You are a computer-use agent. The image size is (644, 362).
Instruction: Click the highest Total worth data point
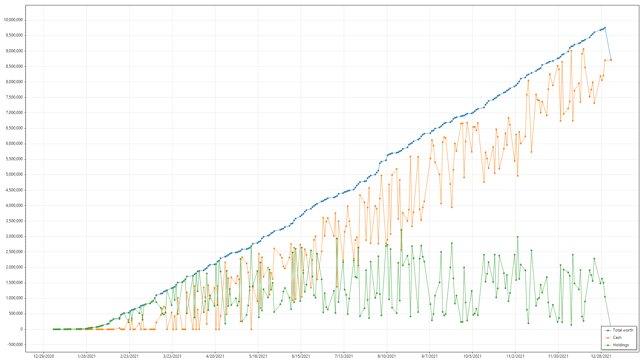coord(605,28)
